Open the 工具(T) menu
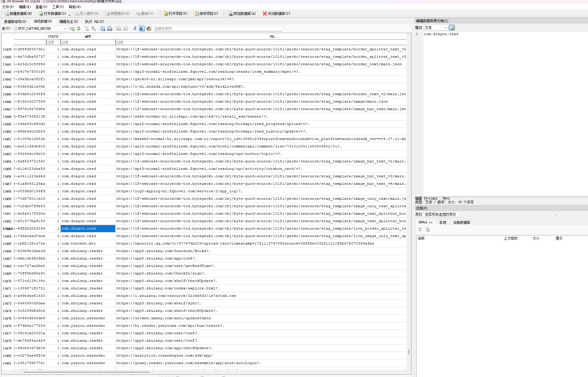Screen dimensions: 588x377 pyautogui.click(x=58, y=7)
